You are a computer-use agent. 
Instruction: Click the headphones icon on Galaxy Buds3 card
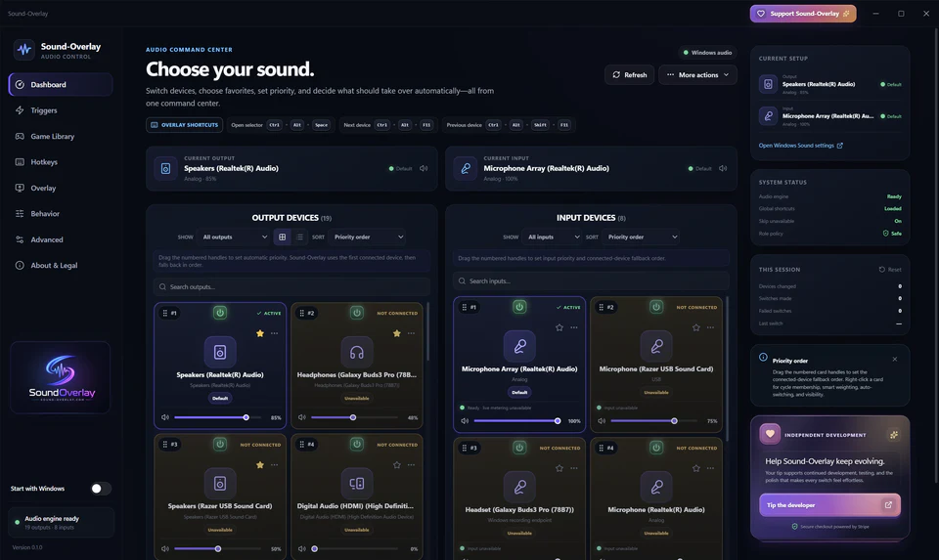[x=357, y=352]
